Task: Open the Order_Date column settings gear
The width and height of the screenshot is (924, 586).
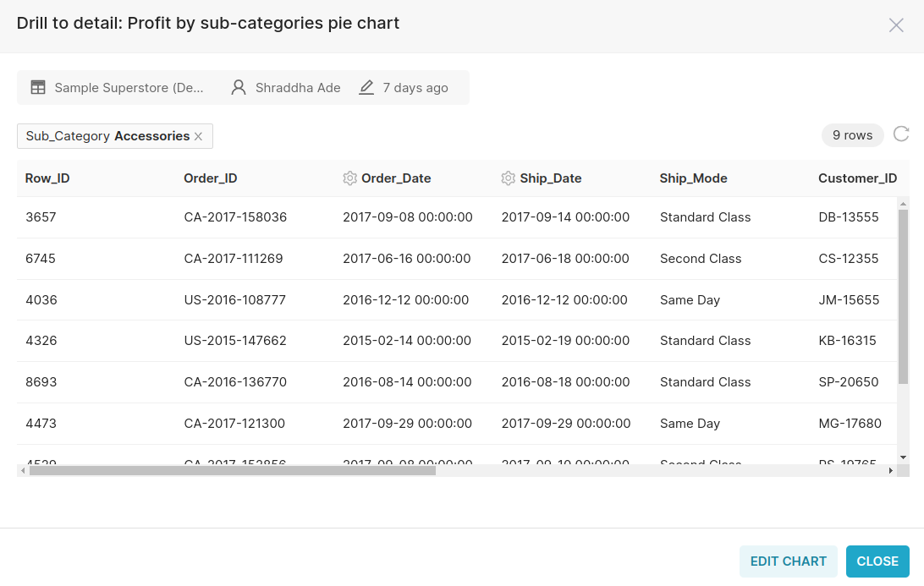Action: (349, 178)
